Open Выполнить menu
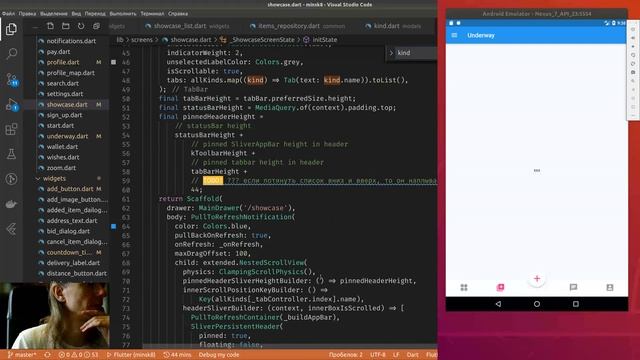The width and height of the screenshot is (640, 360). pos(123,13)
